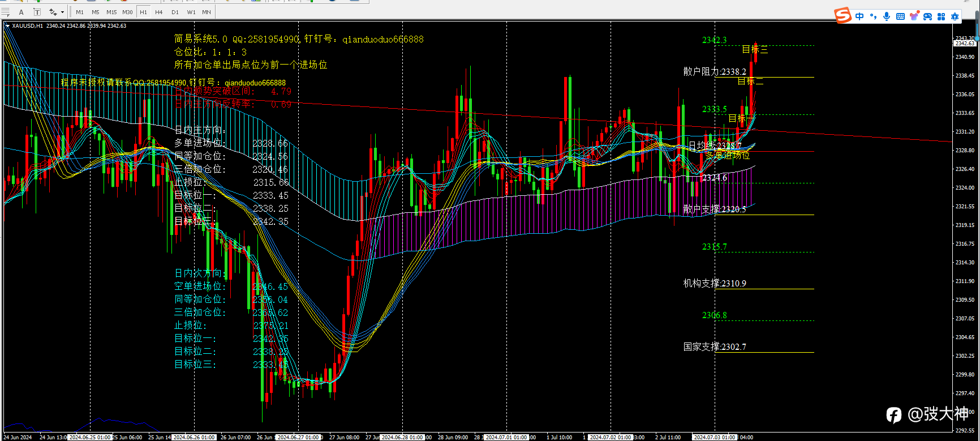Select the green 2333.5 level label

pos(715,109)
